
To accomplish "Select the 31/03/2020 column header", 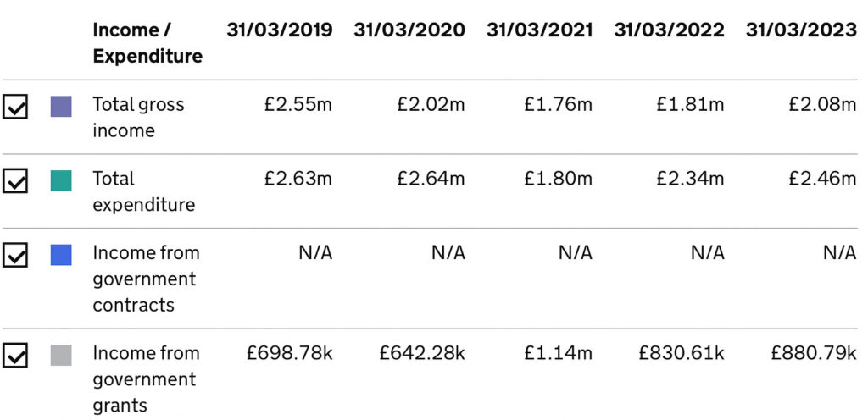I will click(x=409, y=30).
